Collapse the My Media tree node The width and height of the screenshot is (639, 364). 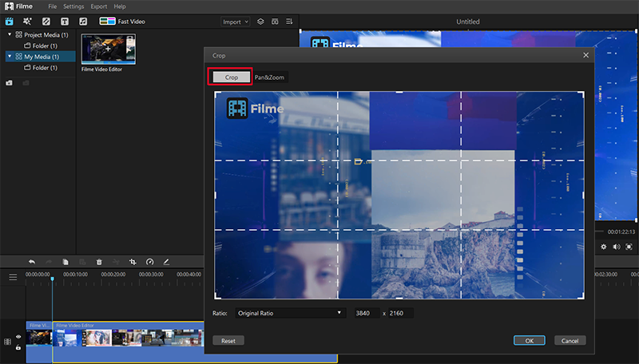10,56
